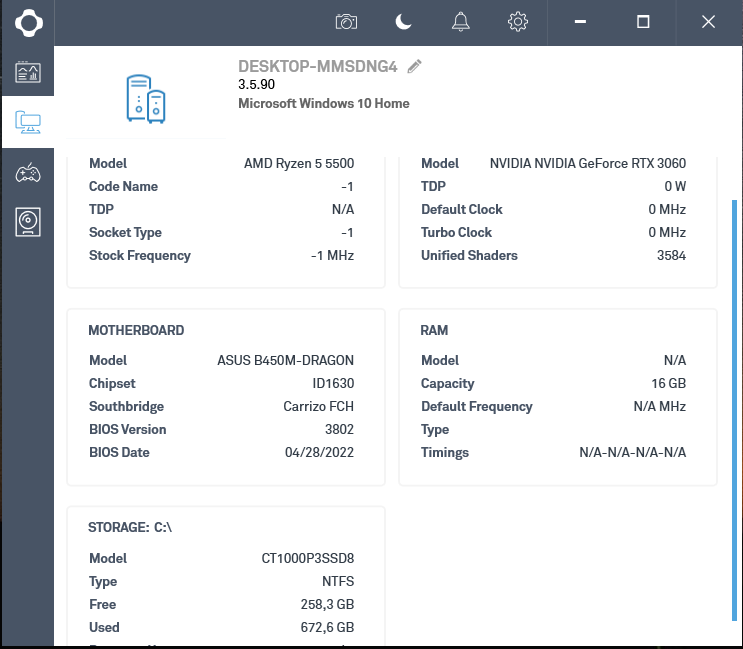Open the power supply sidebar icon
Viewport: 743px width, 649px height.
(28, 222)
